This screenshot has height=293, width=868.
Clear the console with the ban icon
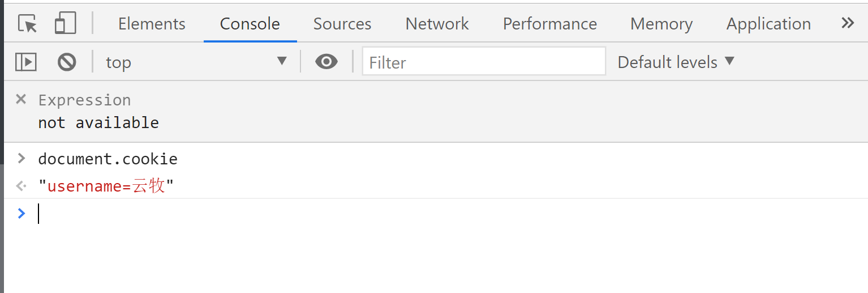(67, 62)
